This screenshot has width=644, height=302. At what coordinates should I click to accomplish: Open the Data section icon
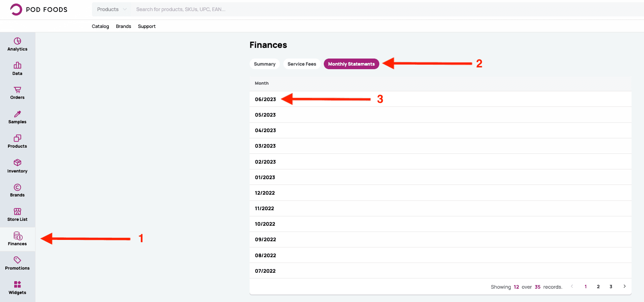[x=17, y=65]
